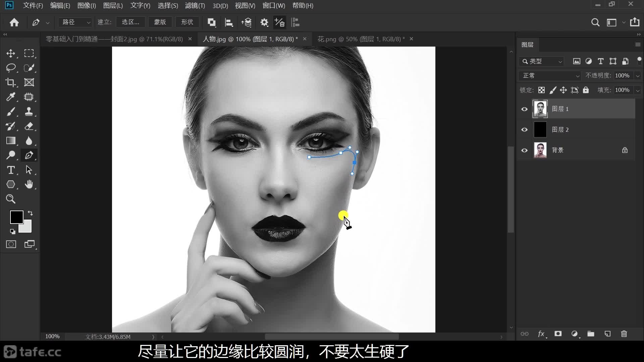Select the Path Selection tool

(x=29, y=170)
